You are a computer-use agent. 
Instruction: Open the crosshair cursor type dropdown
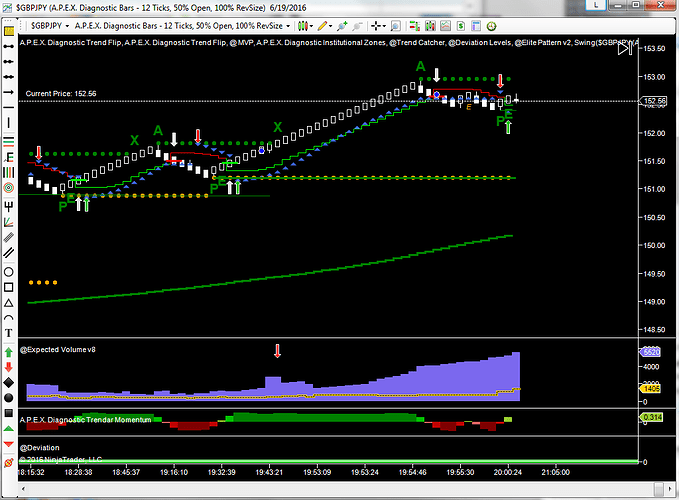pyautogui.click(x=378, y=26)
